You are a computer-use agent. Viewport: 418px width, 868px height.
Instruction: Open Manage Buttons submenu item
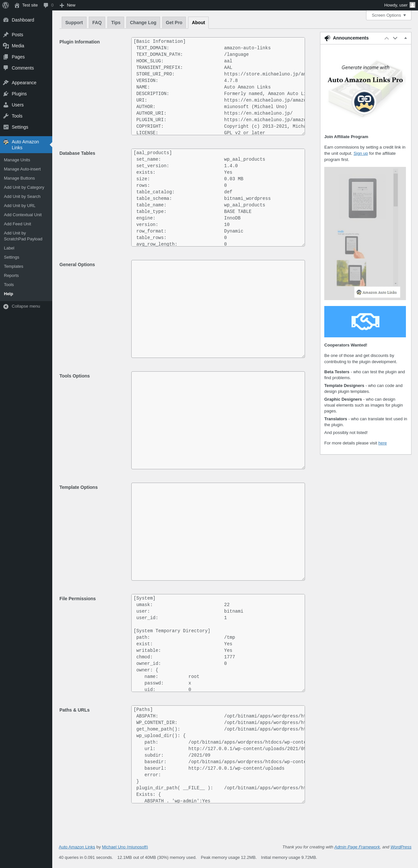pos(19,178)
